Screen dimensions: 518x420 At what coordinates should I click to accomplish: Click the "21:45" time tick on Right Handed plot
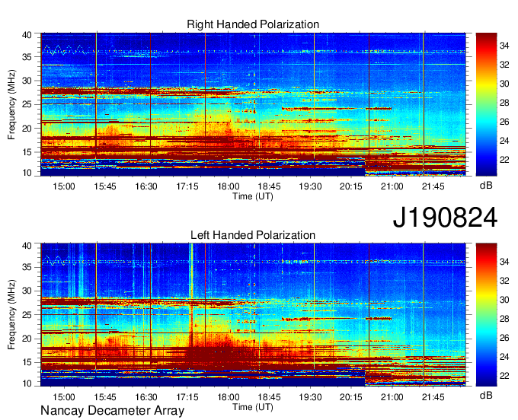pyautogui.click(x=433, y=186)
